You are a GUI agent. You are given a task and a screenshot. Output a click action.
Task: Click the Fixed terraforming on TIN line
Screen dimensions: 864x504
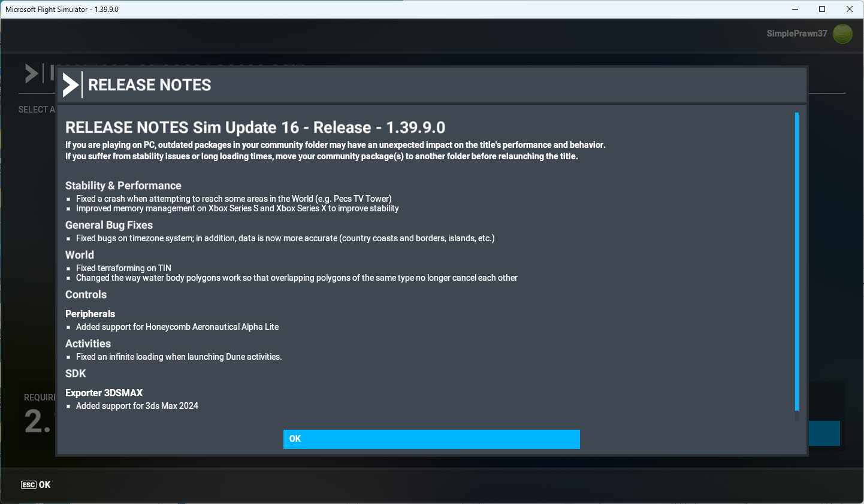click(x=123, y=268)
